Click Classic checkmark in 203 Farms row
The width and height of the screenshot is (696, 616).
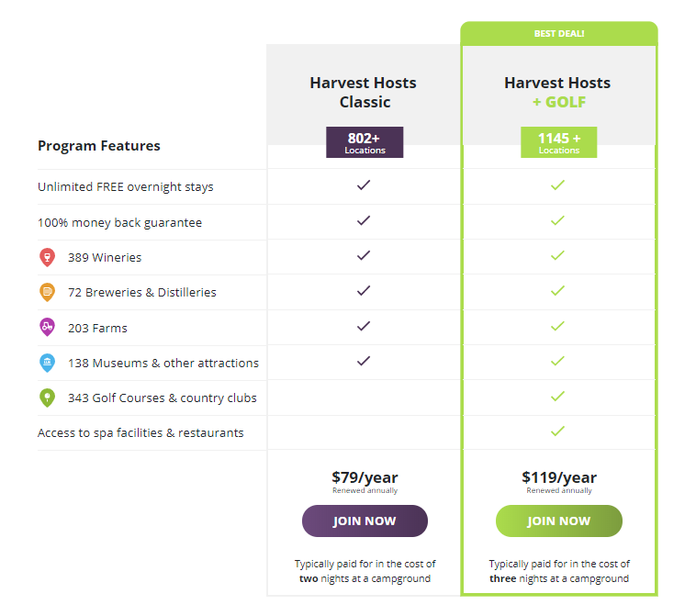coord(364,326)
